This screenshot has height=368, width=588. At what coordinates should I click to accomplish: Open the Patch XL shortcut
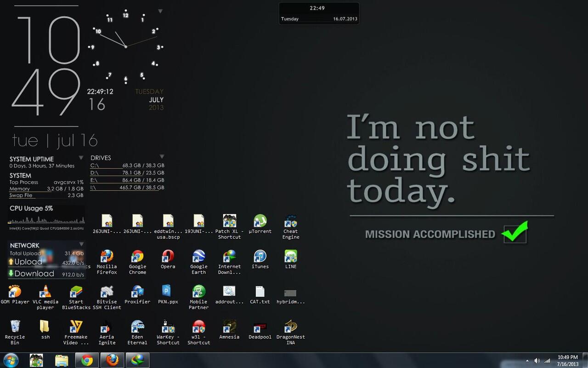click(229, 227)
